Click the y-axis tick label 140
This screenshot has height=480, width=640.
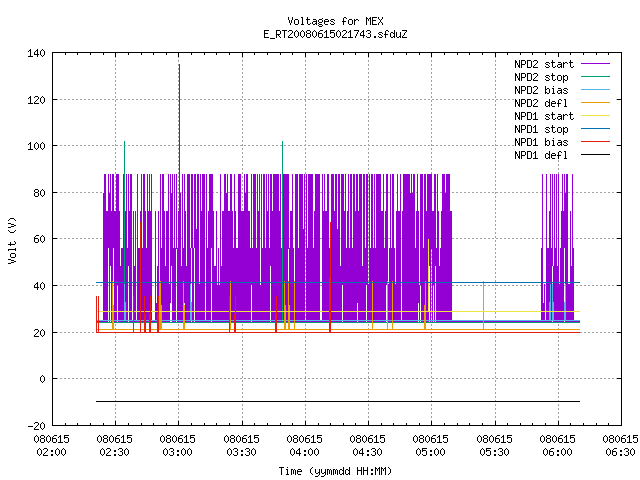[36, 53]
